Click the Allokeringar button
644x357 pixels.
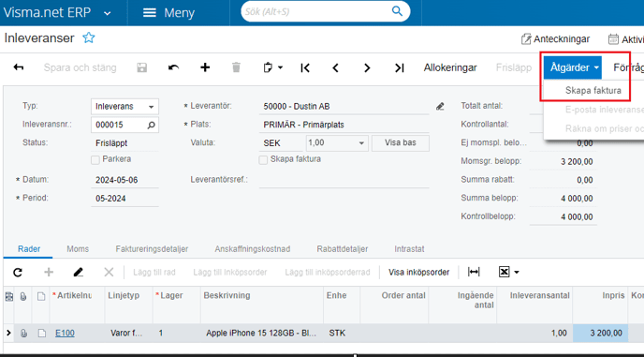pyautogui.click(x=450, y=67)
